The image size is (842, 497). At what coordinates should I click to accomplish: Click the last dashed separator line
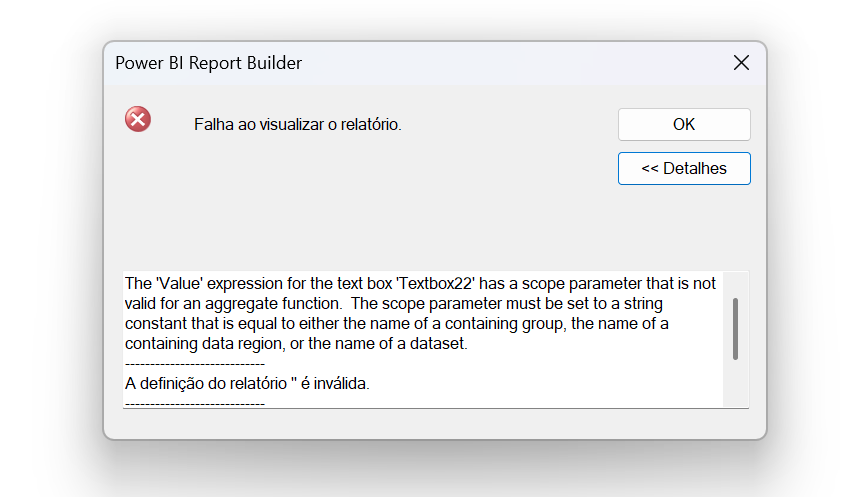[195, 403]
